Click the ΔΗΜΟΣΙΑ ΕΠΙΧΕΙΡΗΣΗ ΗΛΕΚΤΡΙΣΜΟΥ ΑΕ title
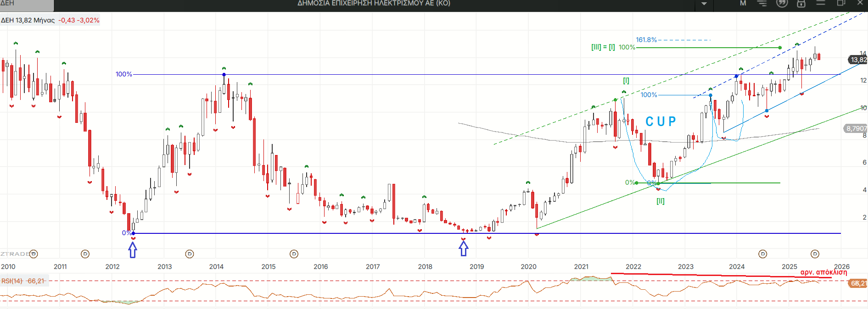The height and width of the screenshot is (309, 868). pos(374,3)
